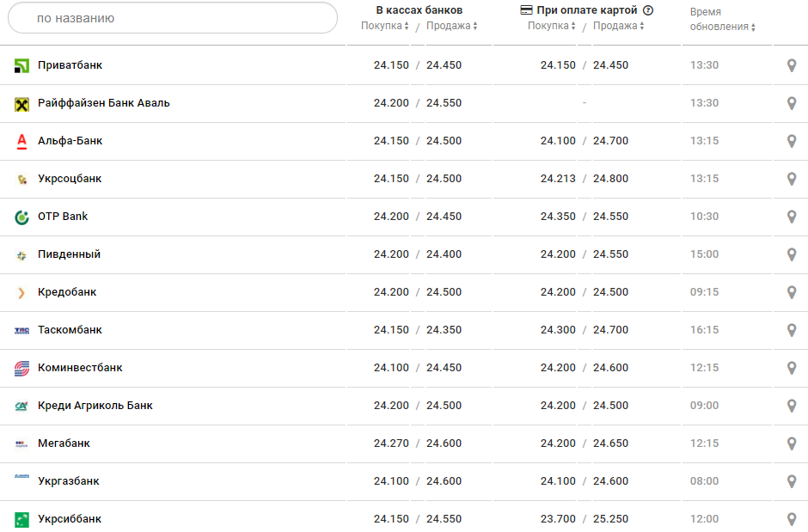The width and height of the screenshot is (808, 532).
Task: Click the OTP Bank logo icon
Action: (x=22, y=217)
